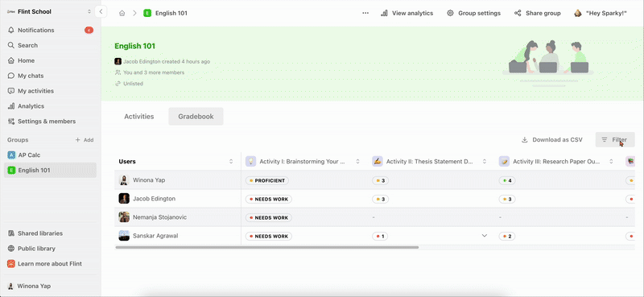
Task: Open Search in the sidebar
Action: (x=50, y=45)
